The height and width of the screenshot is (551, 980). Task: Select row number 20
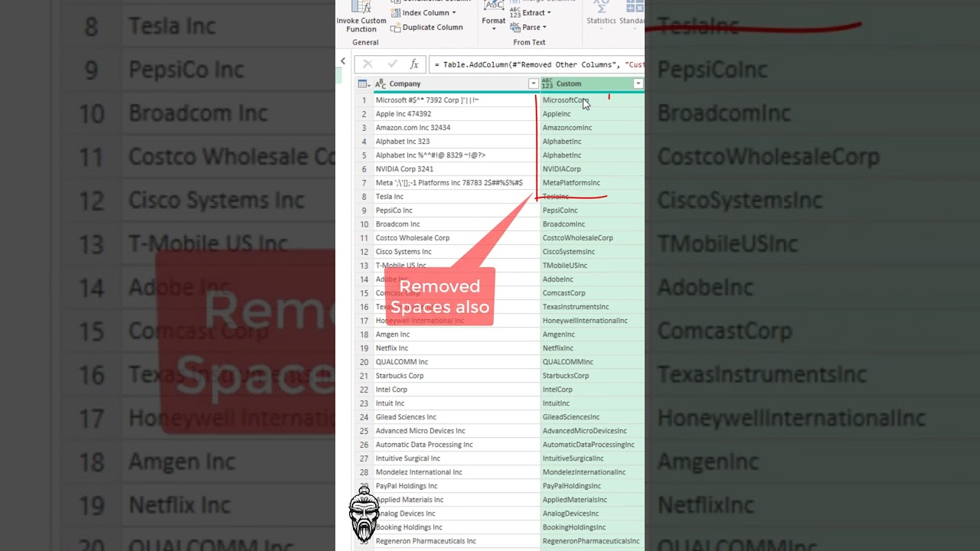(364, 362)
